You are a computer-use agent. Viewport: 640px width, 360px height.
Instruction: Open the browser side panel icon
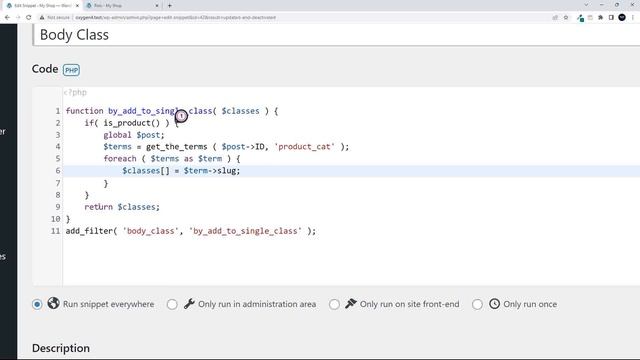point(611,18)
